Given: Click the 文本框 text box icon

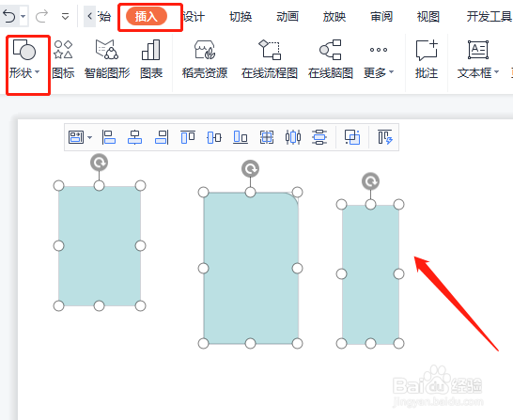Looking at the screenshot, I should 478,50.
